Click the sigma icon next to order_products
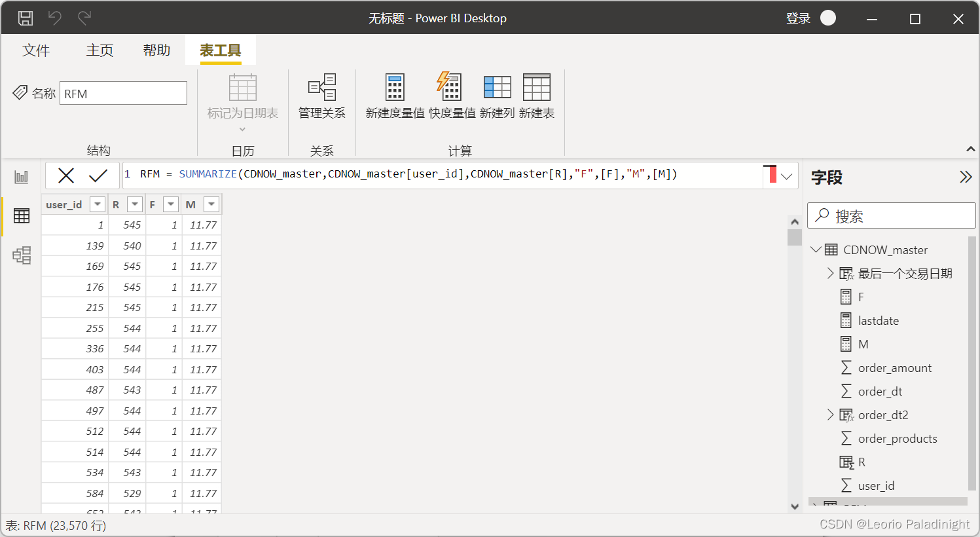The height and width of the screenshot is (537, 980). pos(846,439)
